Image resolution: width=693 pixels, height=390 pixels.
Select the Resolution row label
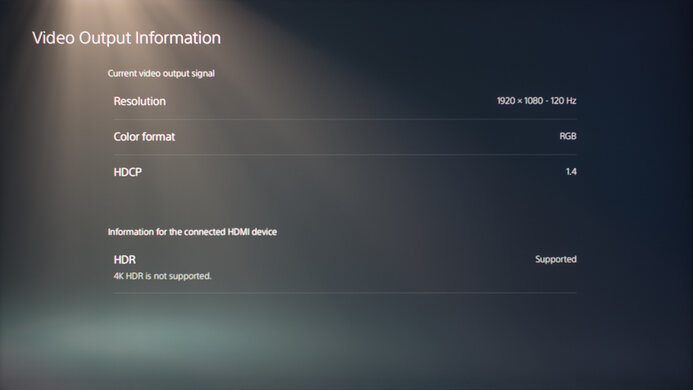click(x=140, y=101)
